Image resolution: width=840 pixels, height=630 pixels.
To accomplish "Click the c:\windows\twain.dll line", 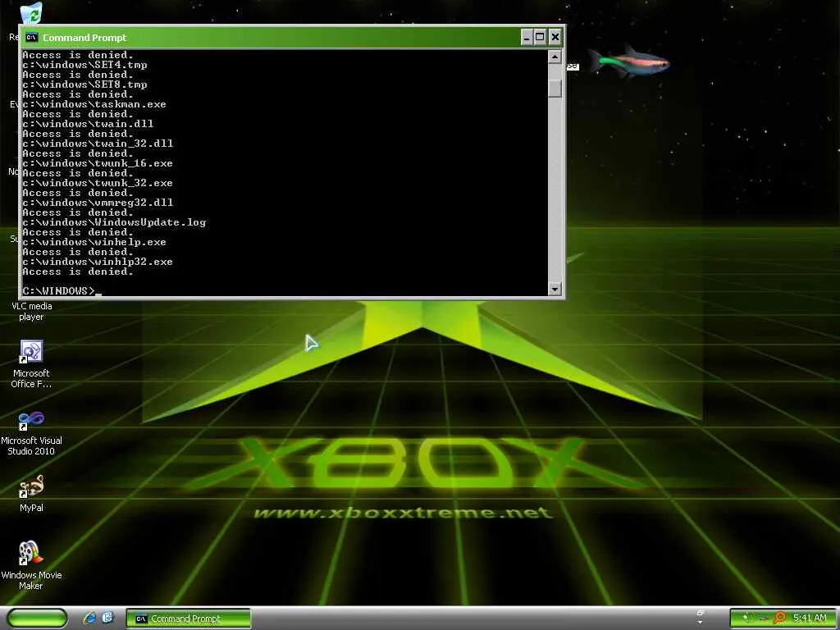I will point(88,124).
